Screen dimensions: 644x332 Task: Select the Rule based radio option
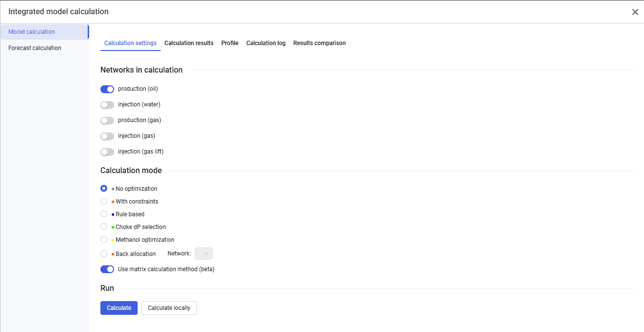click(x=104, y=214)
